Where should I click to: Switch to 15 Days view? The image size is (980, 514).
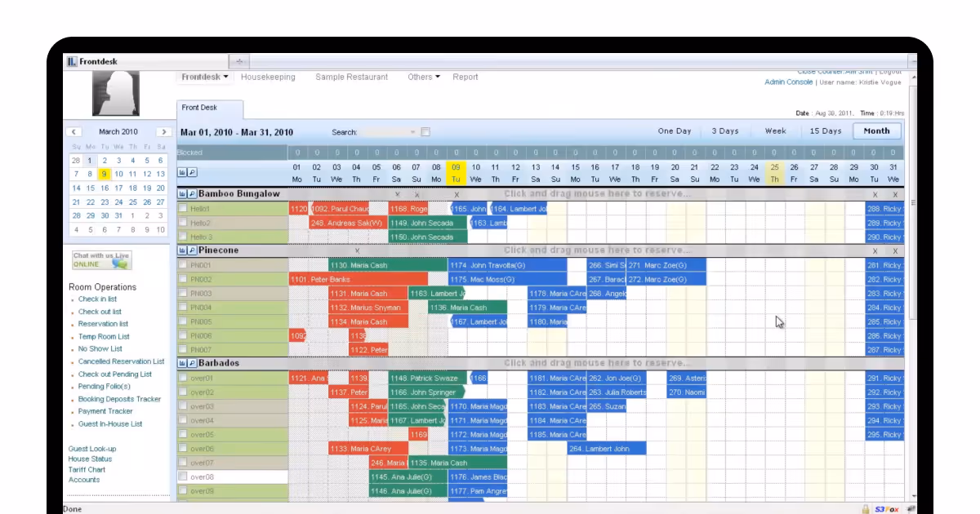pos(826,131)
